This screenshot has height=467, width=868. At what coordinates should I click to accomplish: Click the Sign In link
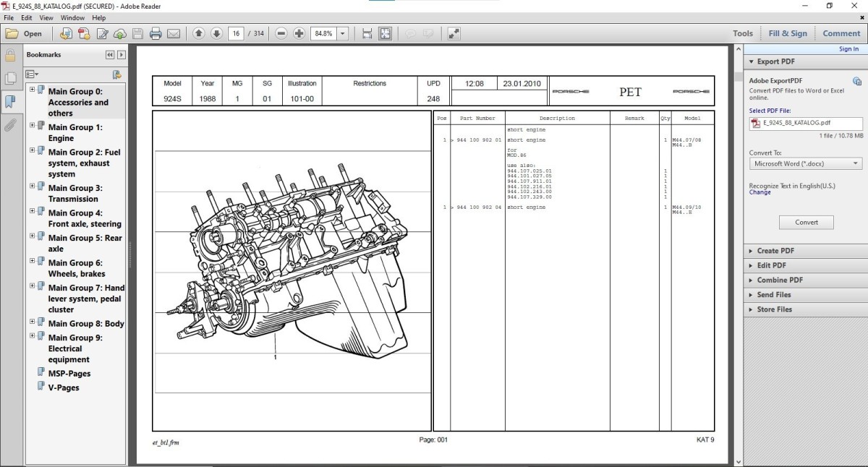(848, 49)
